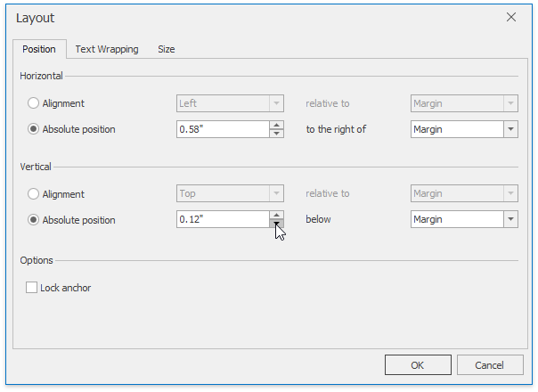Select Vertical Alignment radio button
This screenshot has width=538, height=392.
click(x=34, y=193)
